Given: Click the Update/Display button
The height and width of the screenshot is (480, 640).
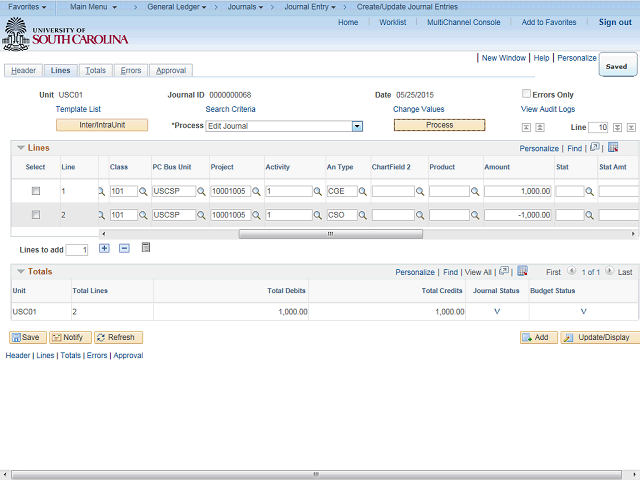Looking at the screenshot, I should (600, 338).
